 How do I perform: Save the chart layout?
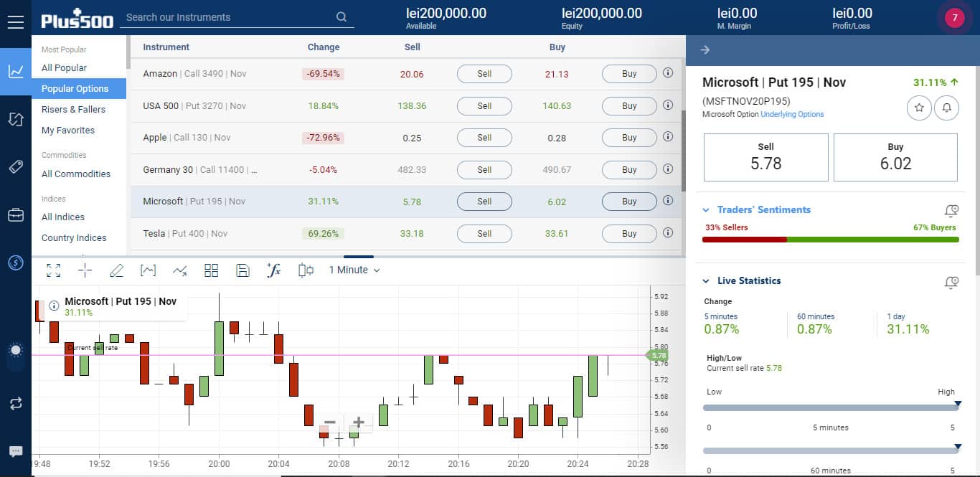click(x=242, y=270)
